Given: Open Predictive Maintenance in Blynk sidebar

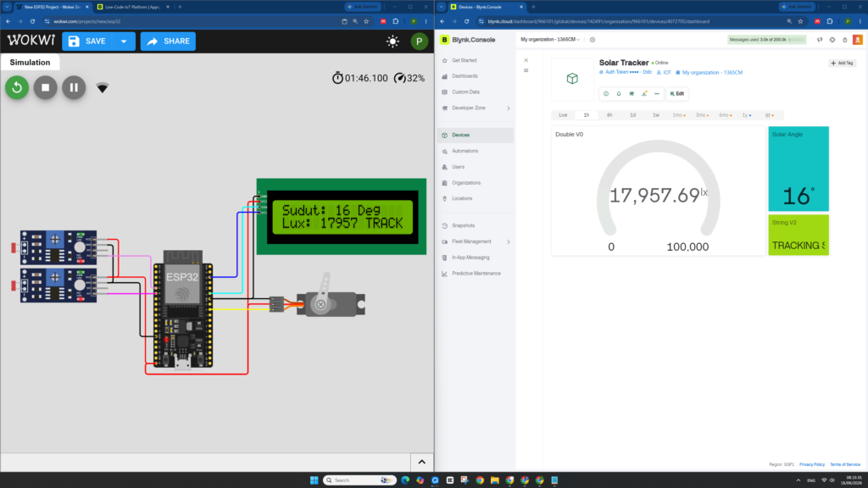Looking at the screenshot, I should [476, 274].
